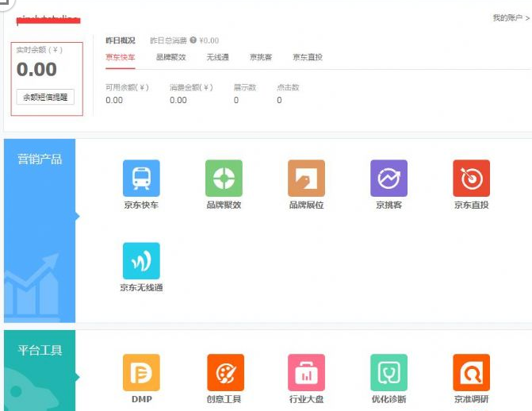Click the 点击数 label

click(288, 87)
